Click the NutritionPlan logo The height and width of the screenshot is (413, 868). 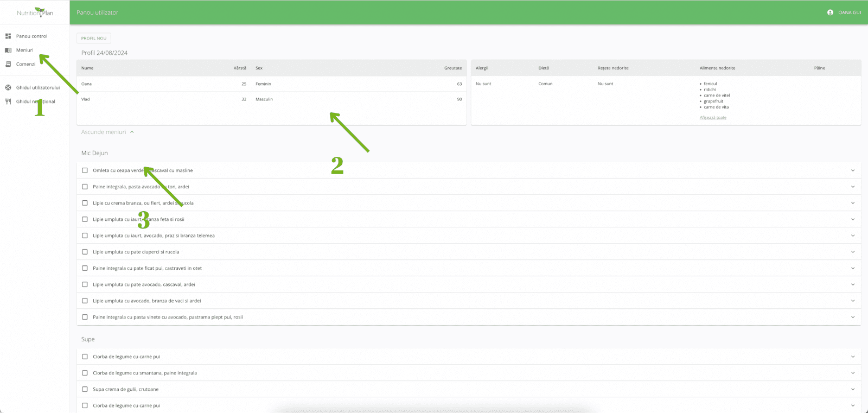point(35,12)
